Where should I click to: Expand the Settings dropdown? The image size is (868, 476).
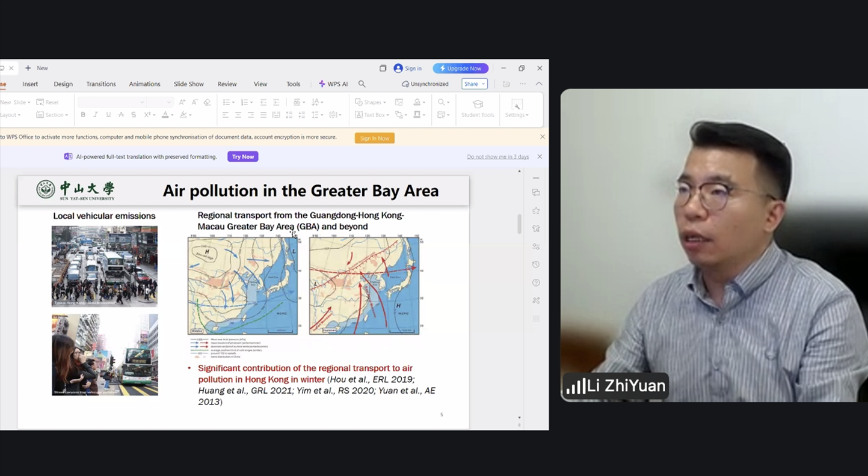pos(516,115)
